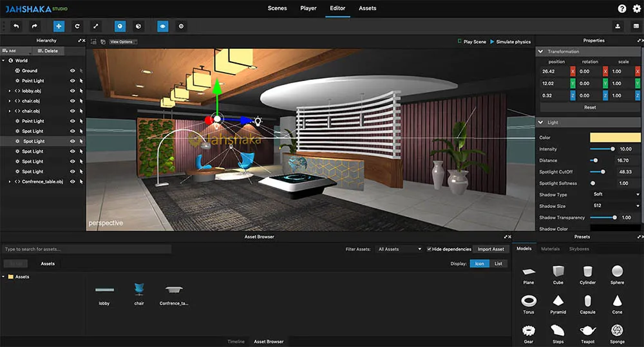Select the scale gizmo tool

coord(96,26)
